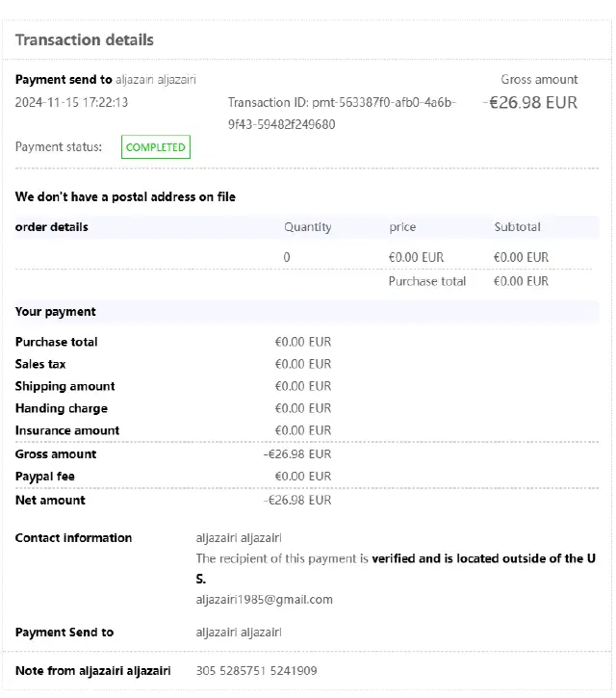Click the Paypal fee row label
Viewport: 616px width, 698px height.
(x=44, y=477)
